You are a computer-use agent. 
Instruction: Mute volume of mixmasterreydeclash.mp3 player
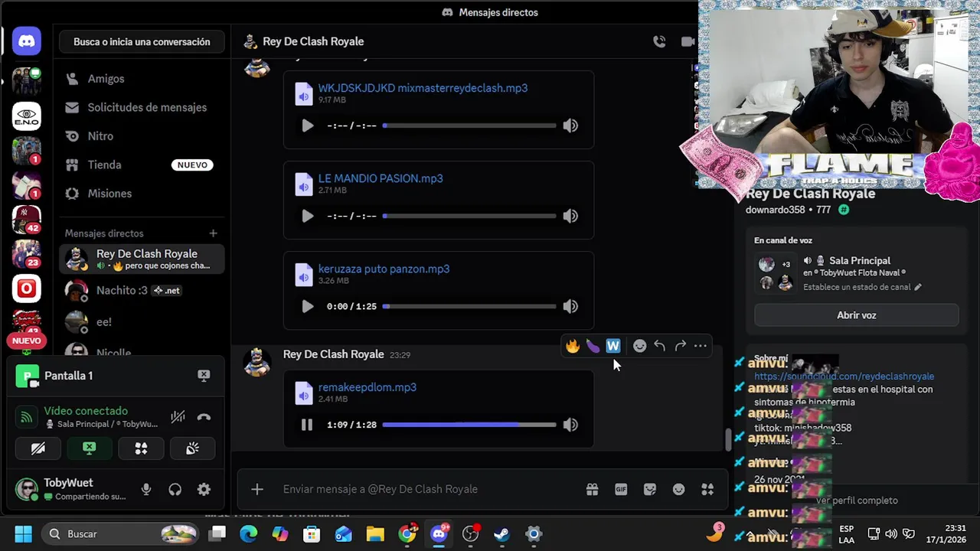coord(570,126)
